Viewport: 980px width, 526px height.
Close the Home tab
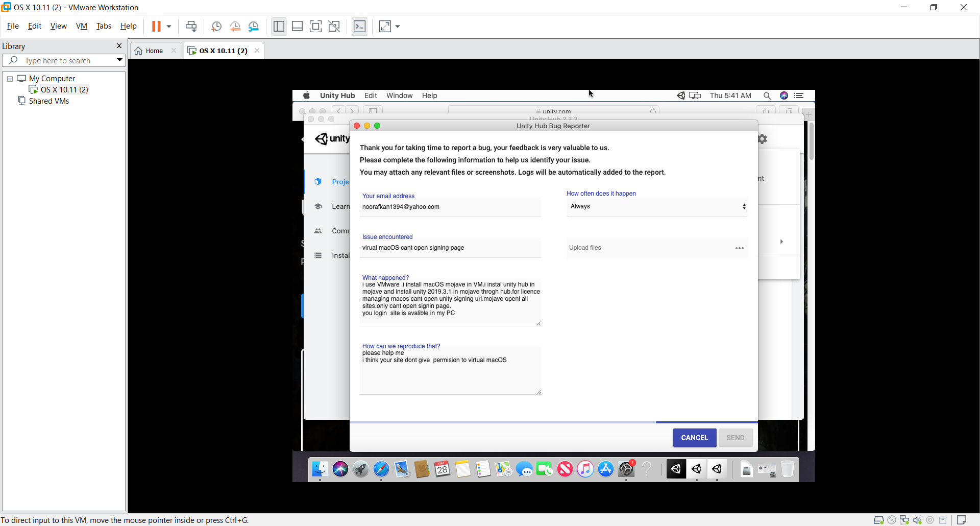point(174,51)
